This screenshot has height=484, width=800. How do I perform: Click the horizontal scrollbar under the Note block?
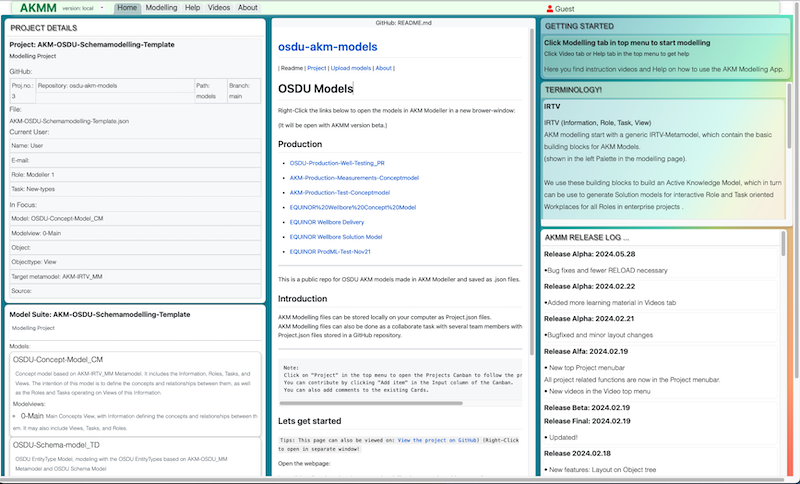coord(371,403)
